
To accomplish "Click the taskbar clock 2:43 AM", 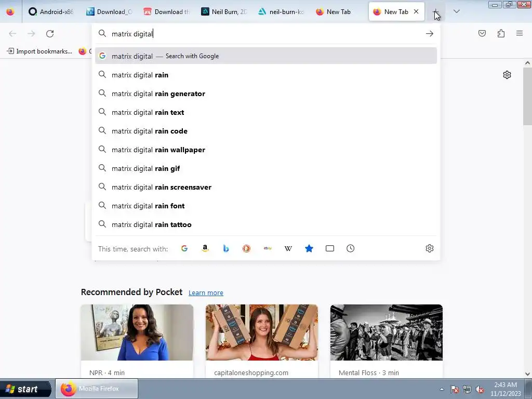I will click(506, 389).
